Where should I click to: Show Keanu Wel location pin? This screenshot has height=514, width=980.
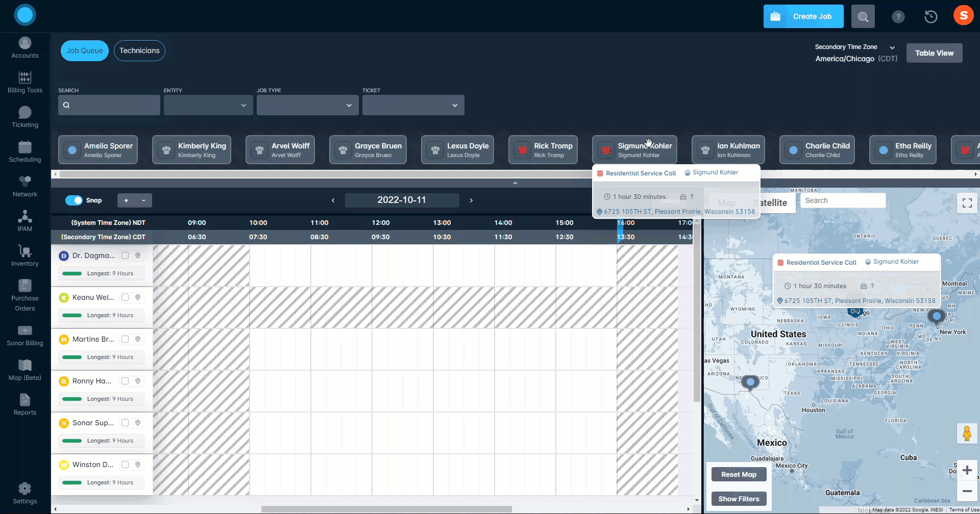[x=138, y=297]
